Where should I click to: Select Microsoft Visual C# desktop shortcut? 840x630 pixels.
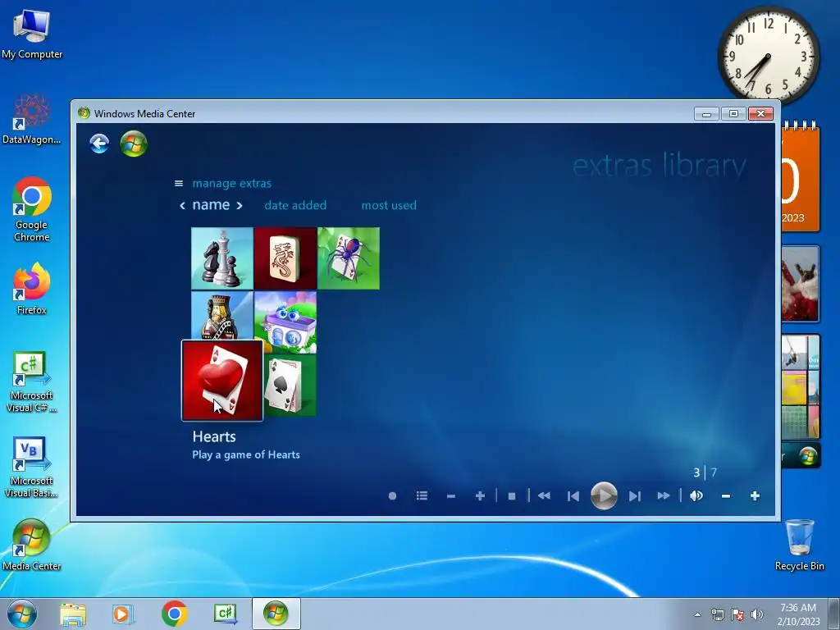tap(32, 382)
